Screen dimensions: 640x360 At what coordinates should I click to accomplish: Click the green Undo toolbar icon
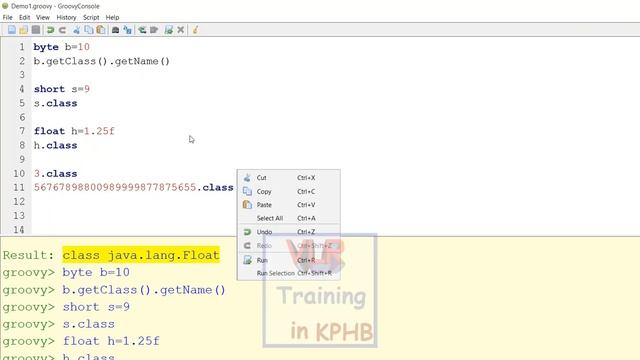pos(51,30)
